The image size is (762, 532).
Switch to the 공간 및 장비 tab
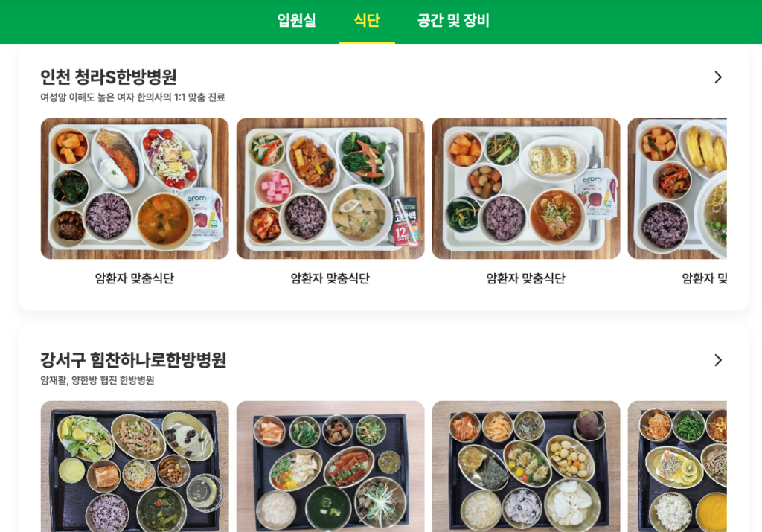(x=453, y=20)
